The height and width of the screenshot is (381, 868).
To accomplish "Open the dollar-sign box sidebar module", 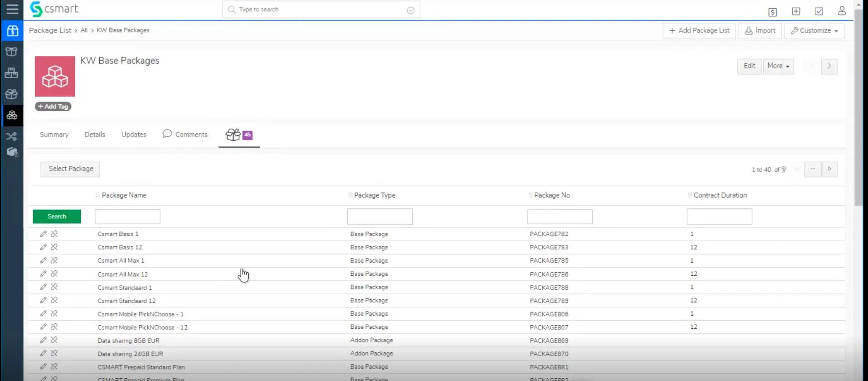I will (12, 31).
